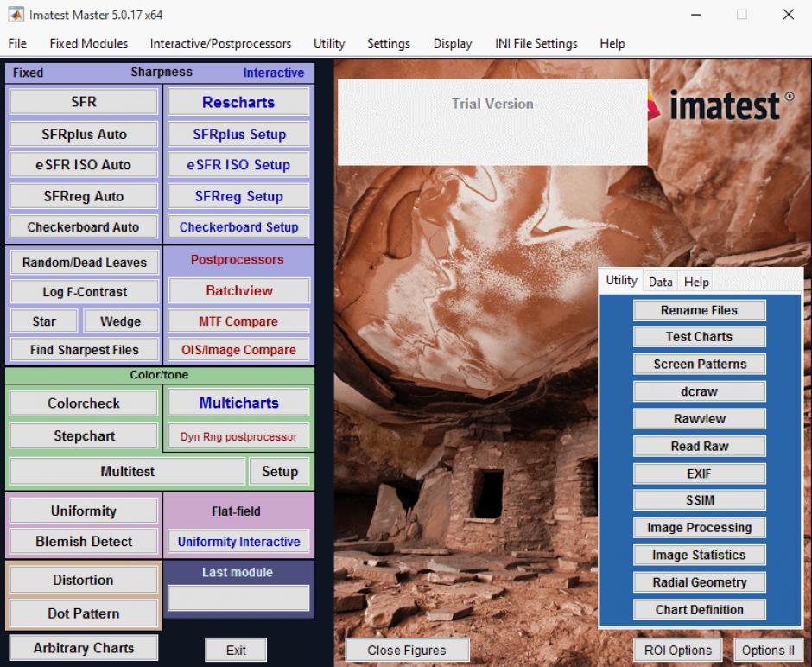
Task: Open MTF Compare
Action: point(238,321)
